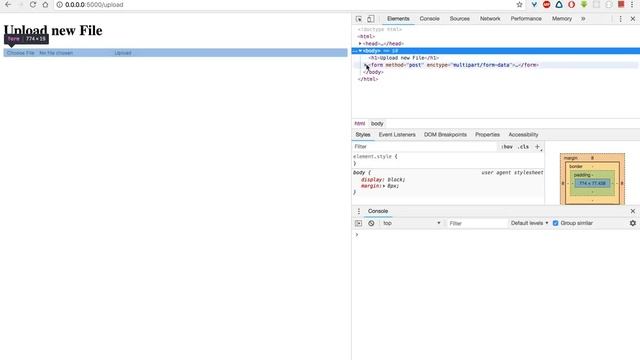The height and width of the screenshot is (360, 640).
Task: Open console settings gear
Action: [x=633, y=223]
